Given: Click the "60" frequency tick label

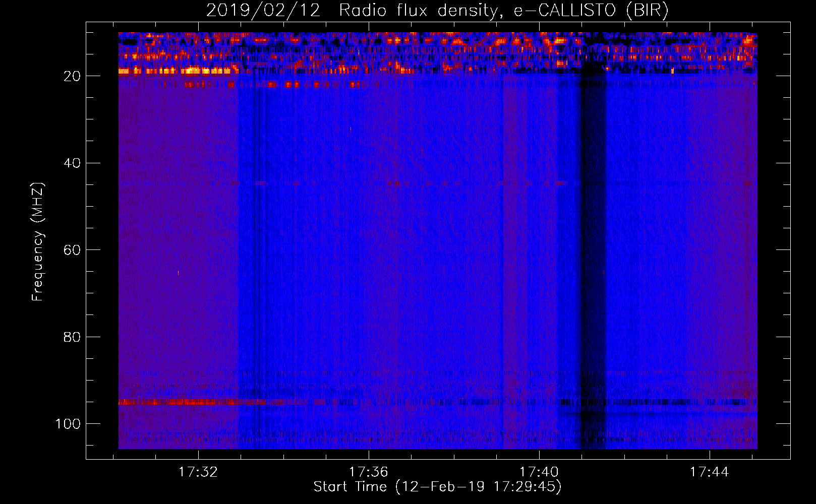Looking at the screenshot, I should pos(72,250).
